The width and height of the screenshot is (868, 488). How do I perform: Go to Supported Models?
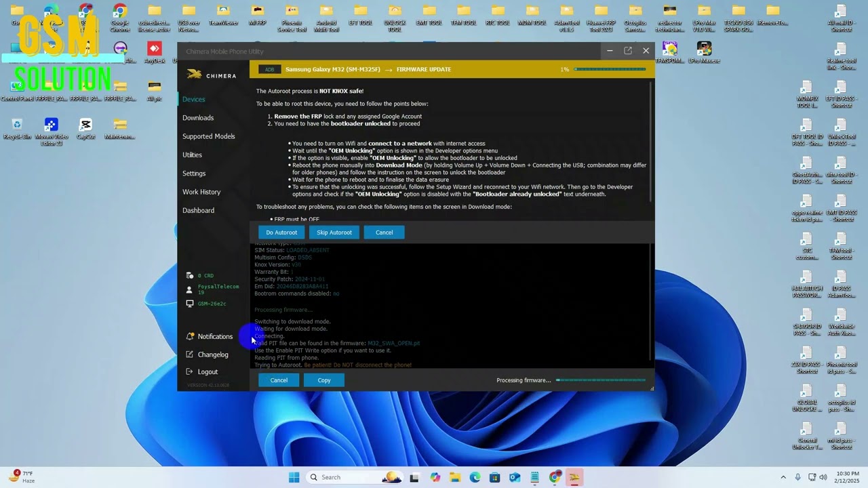[208, 136]
